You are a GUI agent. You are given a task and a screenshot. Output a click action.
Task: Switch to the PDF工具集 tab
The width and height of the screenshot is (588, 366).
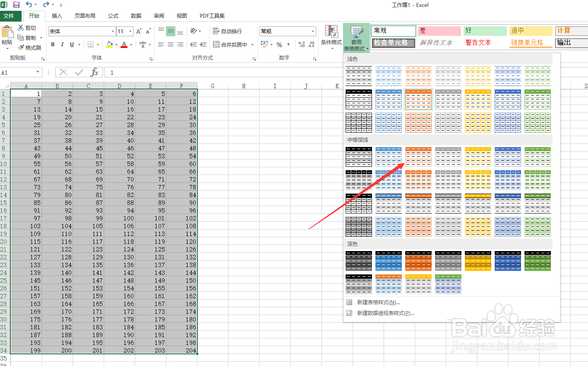pyautogui.click(x=212, y=16)
